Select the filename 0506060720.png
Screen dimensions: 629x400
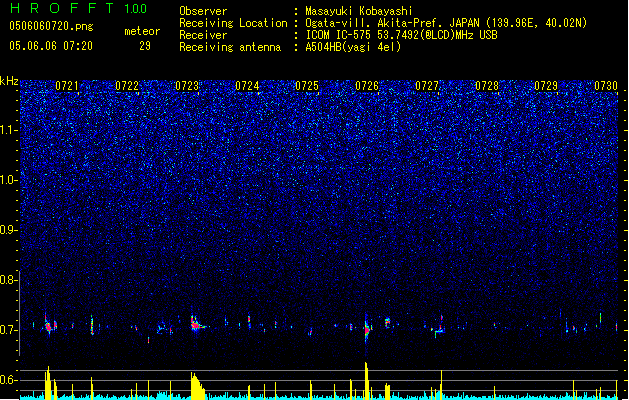pos(51,26)
